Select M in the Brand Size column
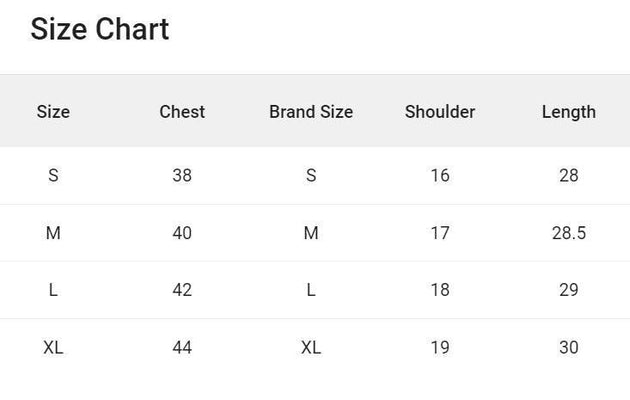The height and width of the screenshot is (400, 630). tap(311, 234)
